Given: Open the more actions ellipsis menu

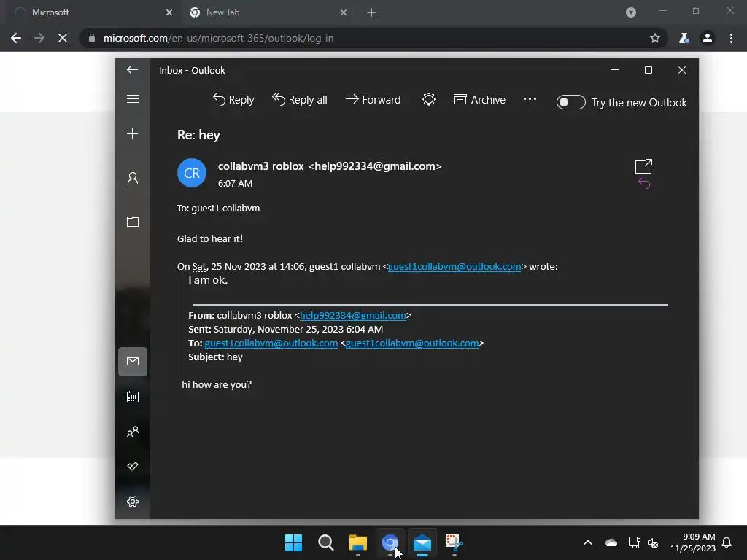Looking at the screenshot, I should point(530,99).
